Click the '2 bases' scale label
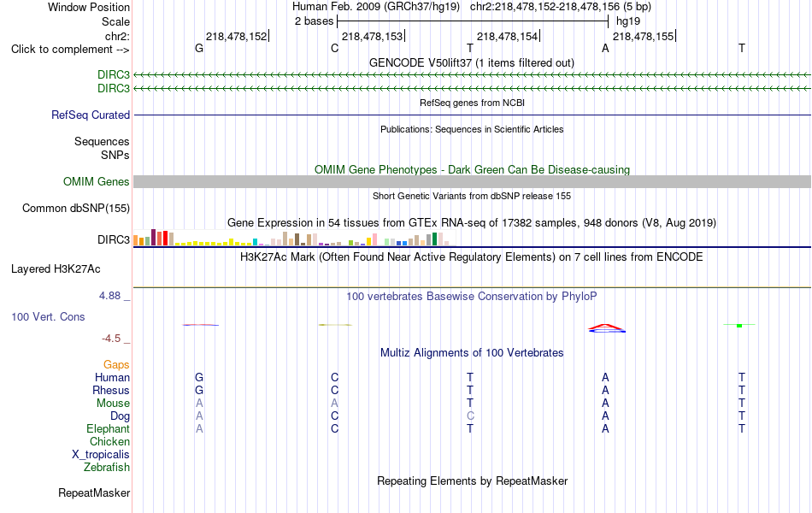 click(314, 21)
